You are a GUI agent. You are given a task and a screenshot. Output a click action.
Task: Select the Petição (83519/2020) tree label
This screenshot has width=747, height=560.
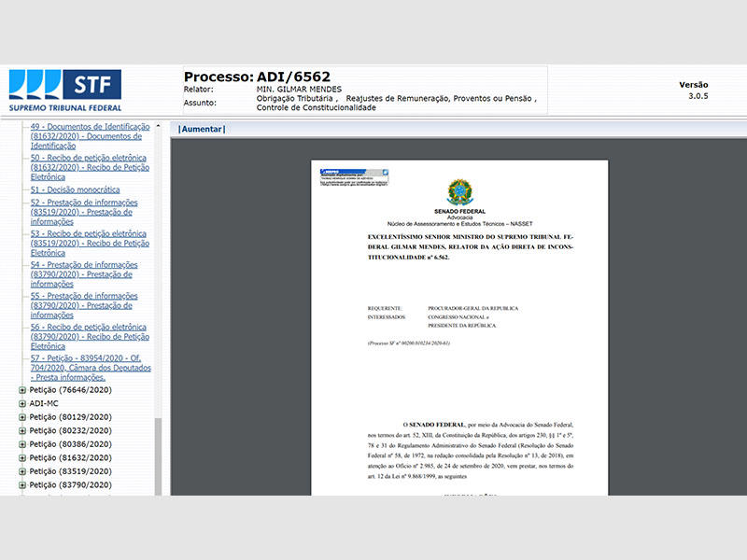coord(71,471)
